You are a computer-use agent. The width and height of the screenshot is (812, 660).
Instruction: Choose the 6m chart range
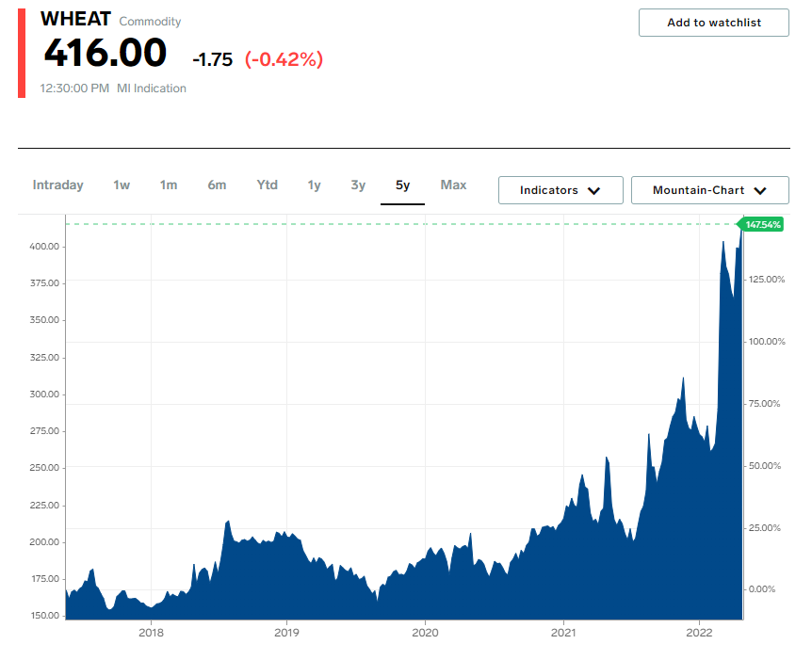point(217,185)
